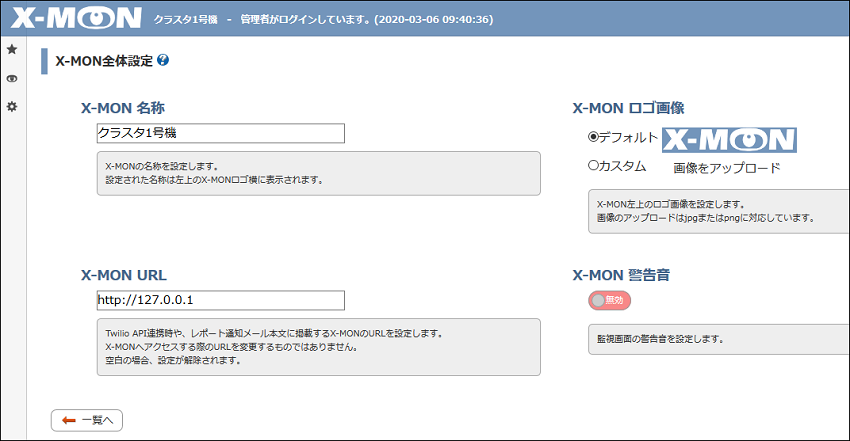Click the red back arrow icon
This screenshot has height=441, width=850.
[x=68, y=420]
